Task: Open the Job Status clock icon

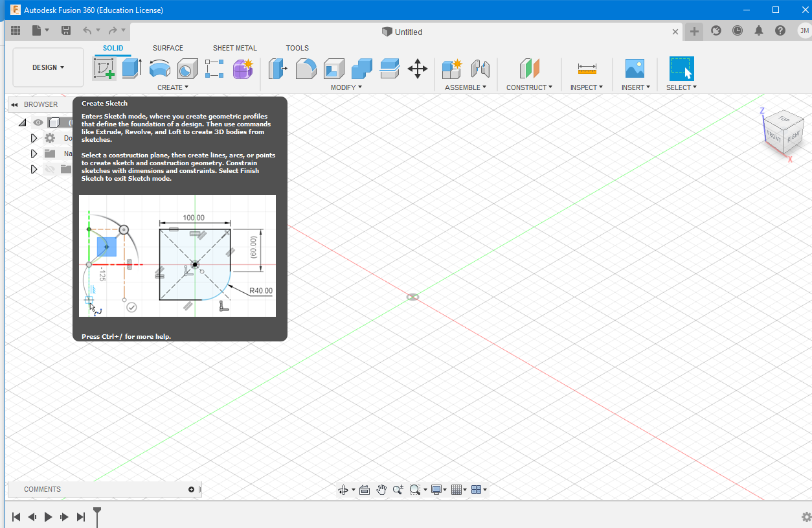Action: (738, 30)
